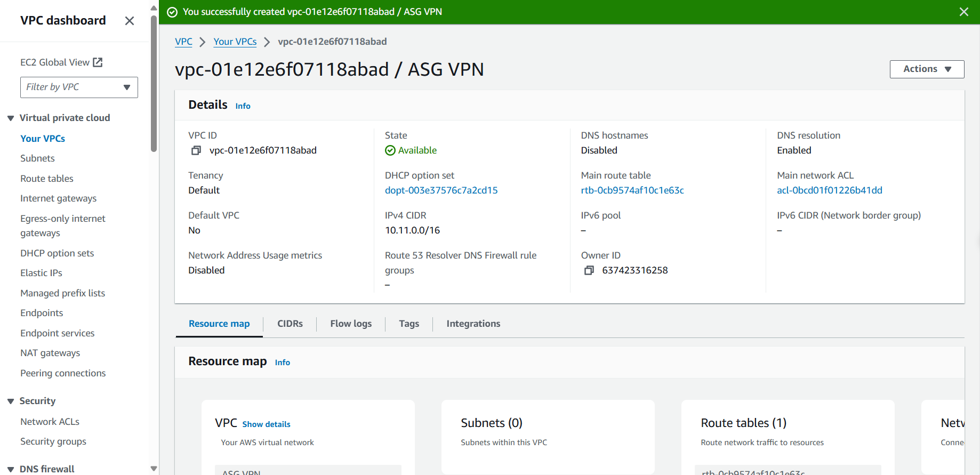Open Egress-only internet gateways in sidebar
The height and width of the screenshot is (475, 980).
click(x=63, y=226)
